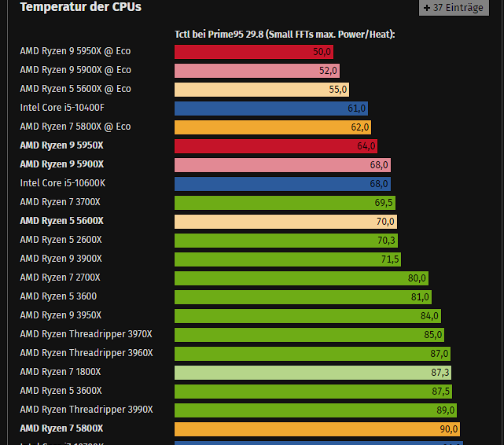The width and height of the screenshot is (504, 445).
Task: Click the 'Temperatur der CPUs' heading
Action: [x=81, y=7]
